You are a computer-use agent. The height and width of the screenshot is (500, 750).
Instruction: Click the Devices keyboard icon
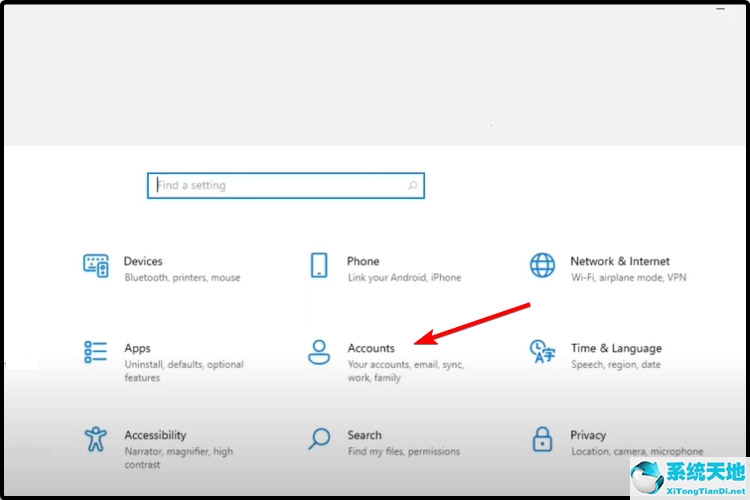click(x=96, y=265)
